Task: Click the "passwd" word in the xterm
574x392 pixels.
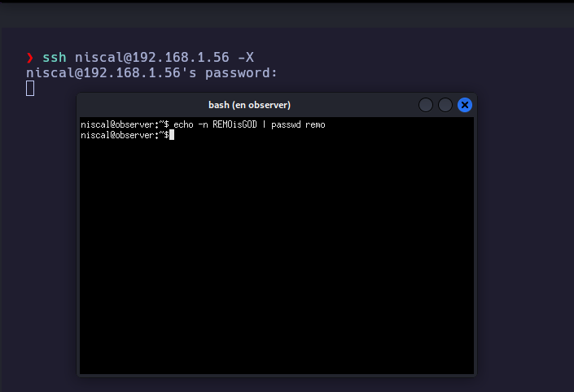Action: click(x=285, y=124)
